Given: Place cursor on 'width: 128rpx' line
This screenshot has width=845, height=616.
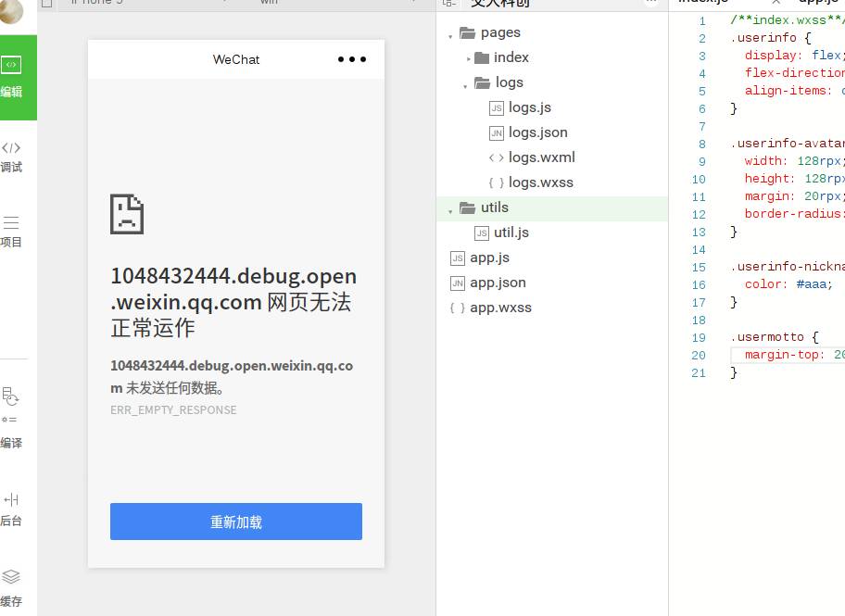Looking at the screenshot, I should pyautogui.click(x=794, y=160).
